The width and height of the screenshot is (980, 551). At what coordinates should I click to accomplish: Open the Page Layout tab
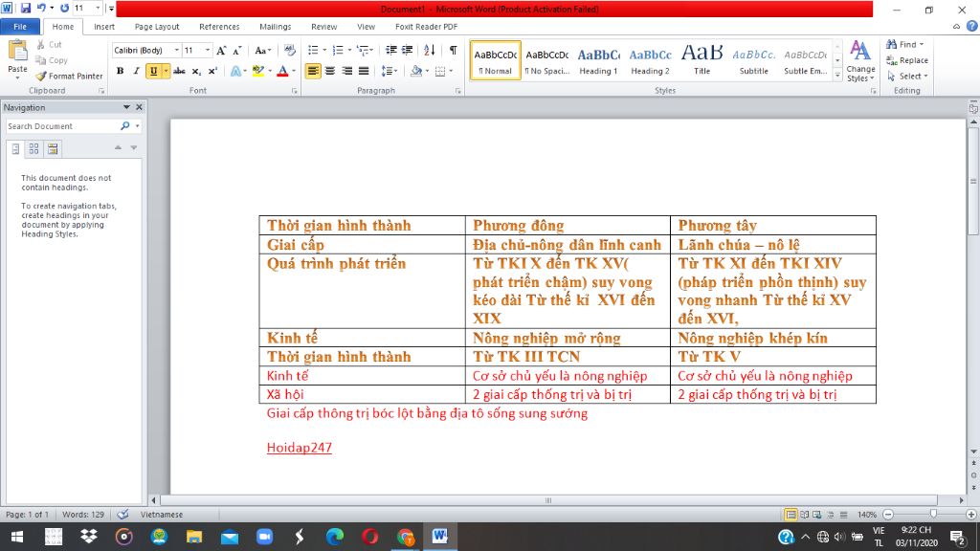[157, 27]
